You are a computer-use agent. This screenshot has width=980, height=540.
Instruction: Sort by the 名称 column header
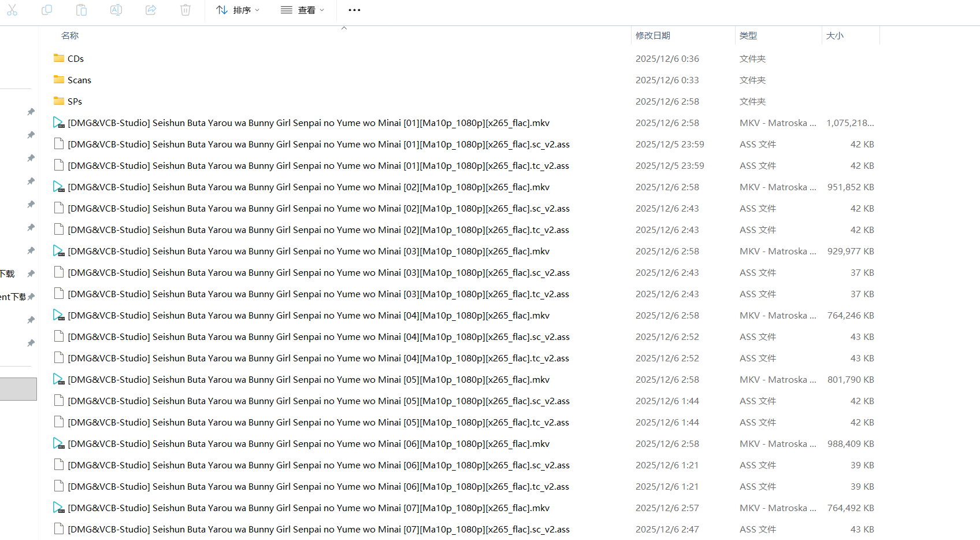(70, 35)
